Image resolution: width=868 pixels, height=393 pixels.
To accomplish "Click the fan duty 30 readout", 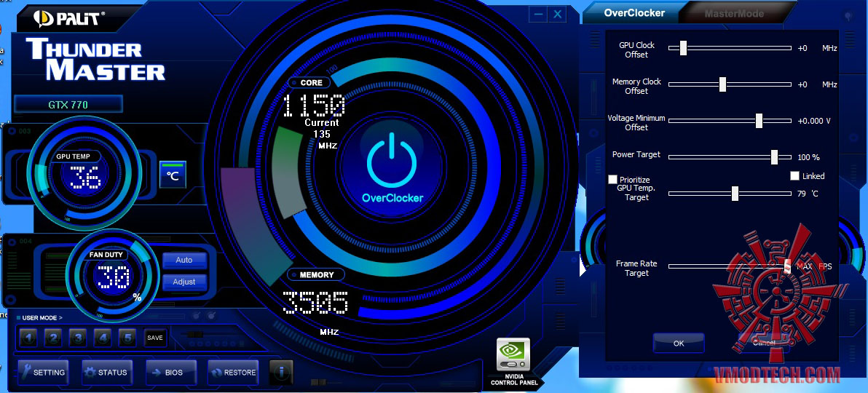I will (x=114, y=276).
